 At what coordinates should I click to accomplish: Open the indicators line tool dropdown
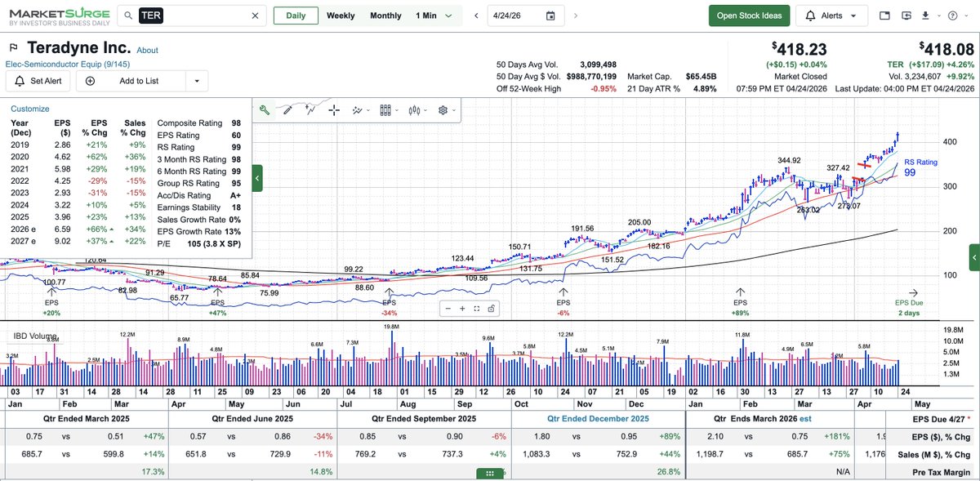(x=362, y=110)
